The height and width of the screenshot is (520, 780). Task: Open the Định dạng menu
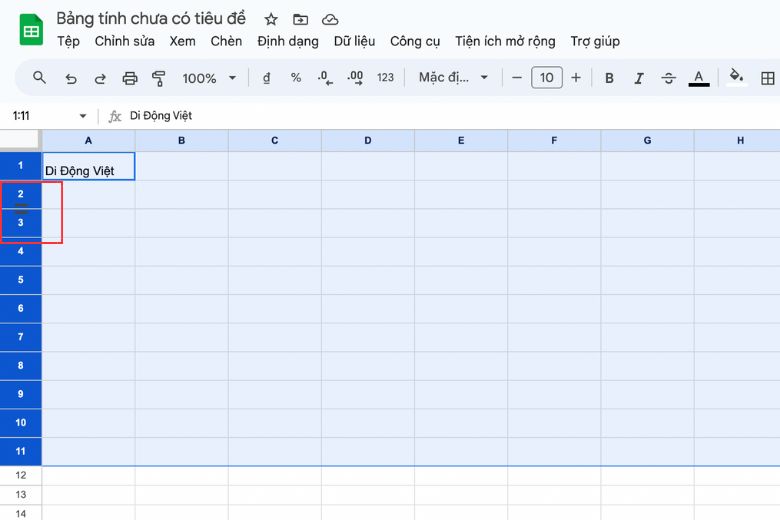(x=288, y=41)
